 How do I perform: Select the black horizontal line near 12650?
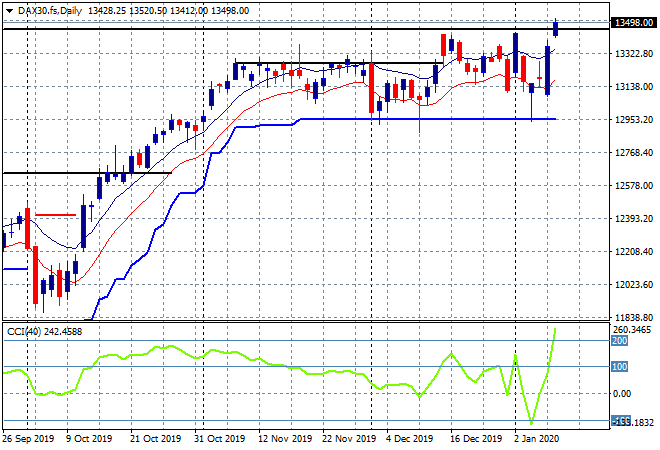point(87,173)
